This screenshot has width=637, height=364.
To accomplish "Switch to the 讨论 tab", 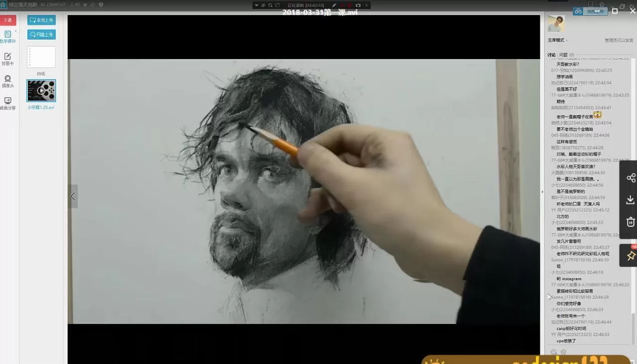I will [x=551, y=55].
